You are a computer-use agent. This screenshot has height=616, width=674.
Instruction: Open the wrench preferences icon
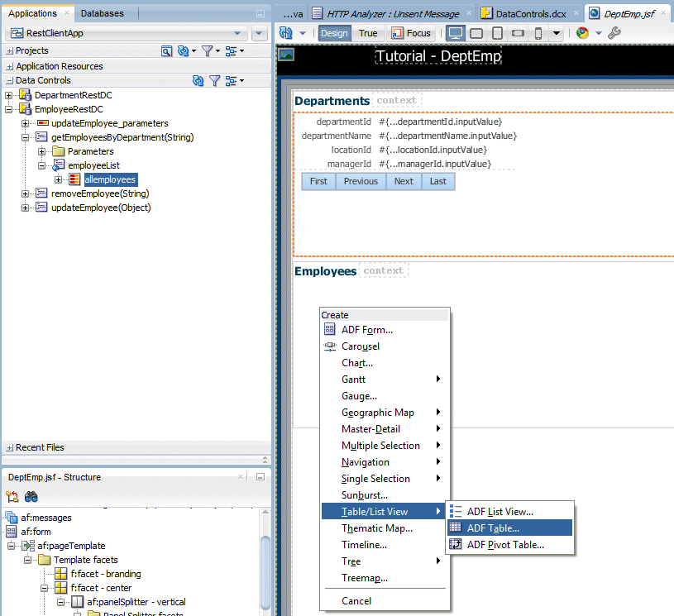tap(614, 33)
